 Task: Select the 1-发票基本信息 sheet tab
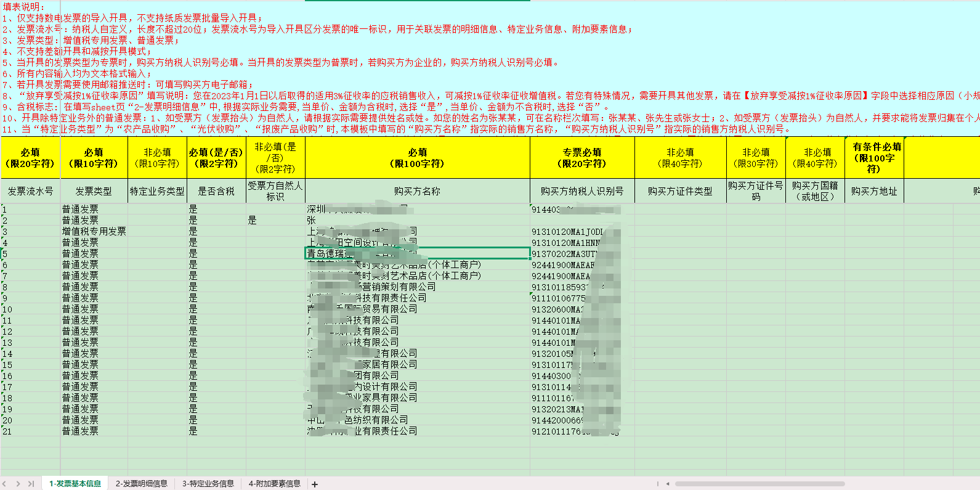click(x=75, y=484)
